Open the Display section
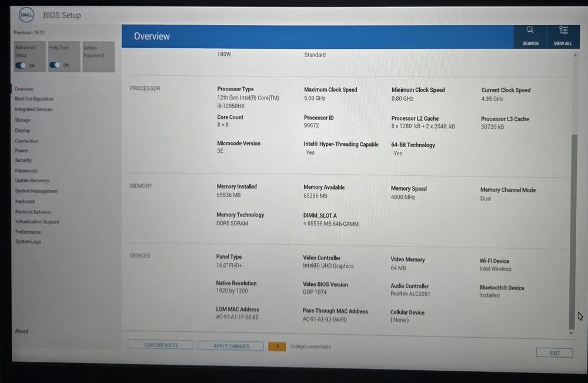588x383 pixels. 22,130
